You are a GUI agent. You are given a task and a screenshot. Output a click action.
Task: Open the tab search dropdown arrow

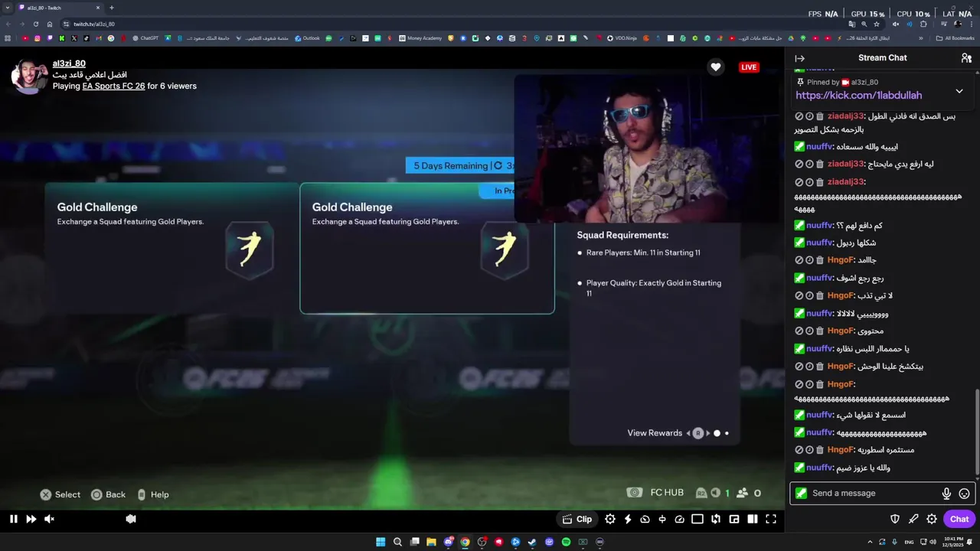click(x=7, y=8)
